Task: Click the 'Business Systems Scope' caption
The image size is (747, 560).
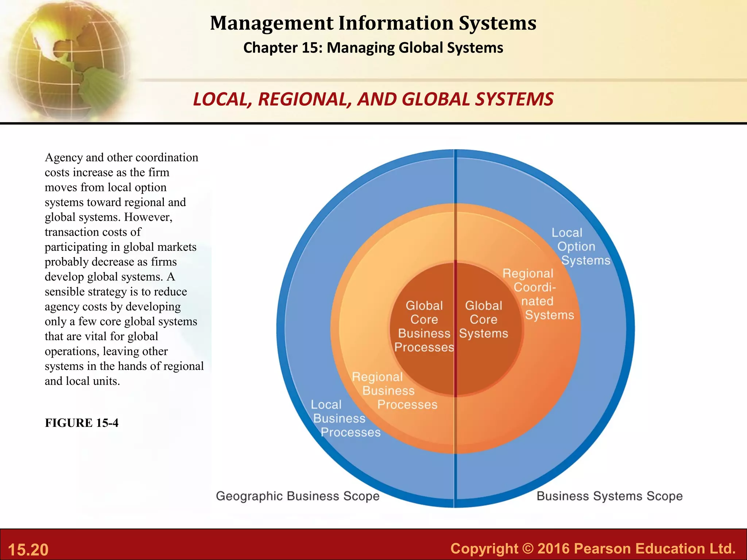Action: coord(609,496)
